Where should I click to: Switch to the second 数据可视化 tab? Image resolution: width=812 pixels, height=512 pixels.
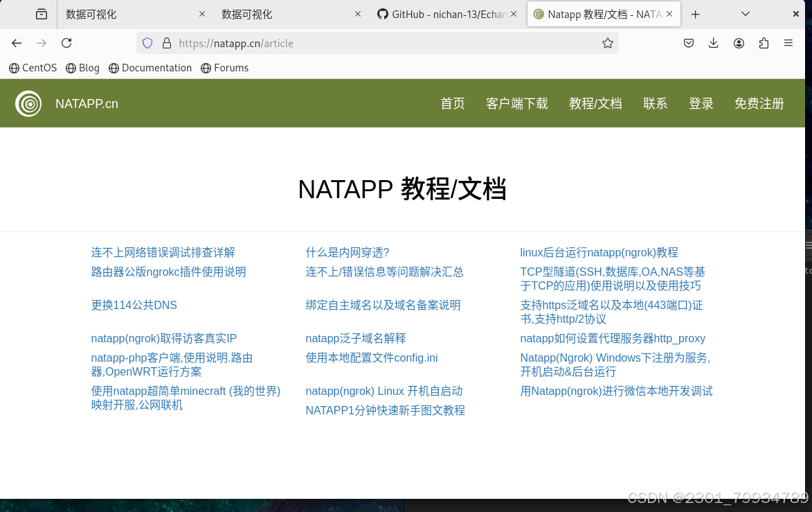(290, 14)
